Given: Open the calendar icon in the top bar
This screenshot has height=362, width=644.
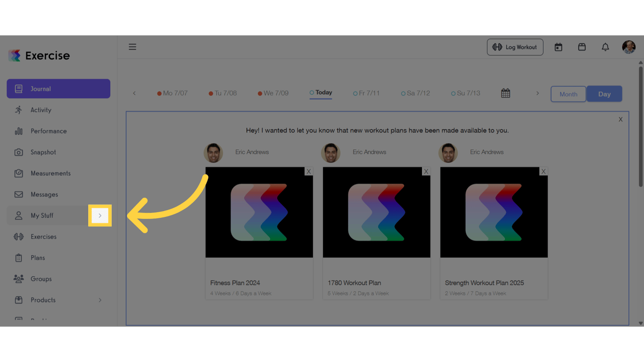Looking at the screenshot, I should [x=558, y=47].
